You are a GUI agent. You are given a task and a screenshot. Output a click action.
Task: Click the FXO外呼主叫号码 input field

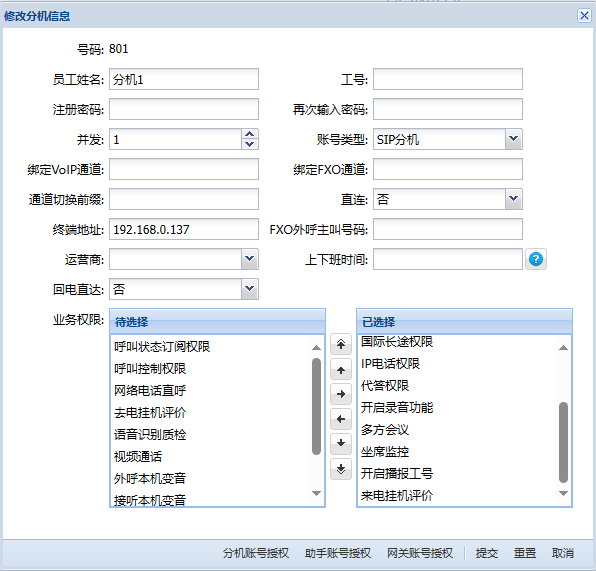click(x=448, y=229)
